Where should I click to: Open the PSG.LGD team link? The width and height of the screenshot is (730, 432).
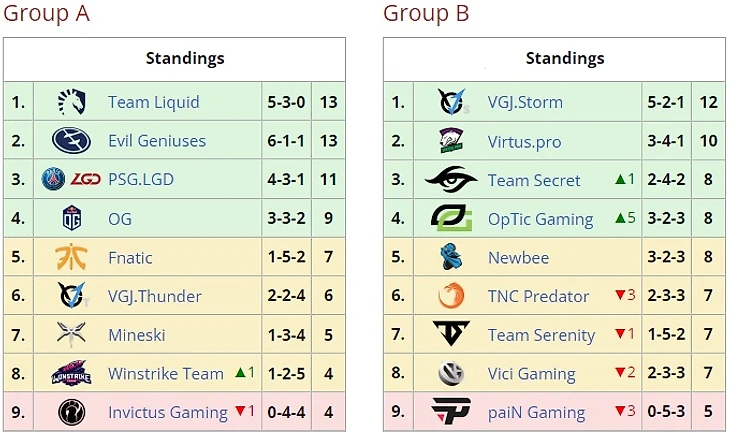[141, 179]
